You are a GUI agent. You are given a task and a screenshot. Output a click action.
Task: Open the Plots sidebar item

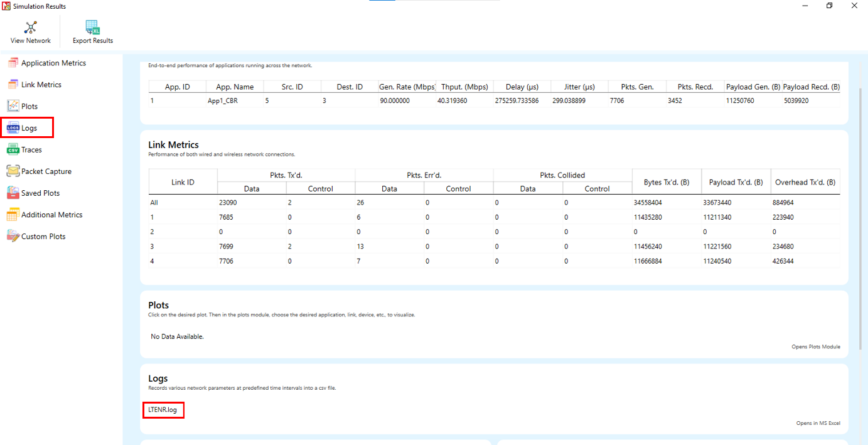[29, 107]
